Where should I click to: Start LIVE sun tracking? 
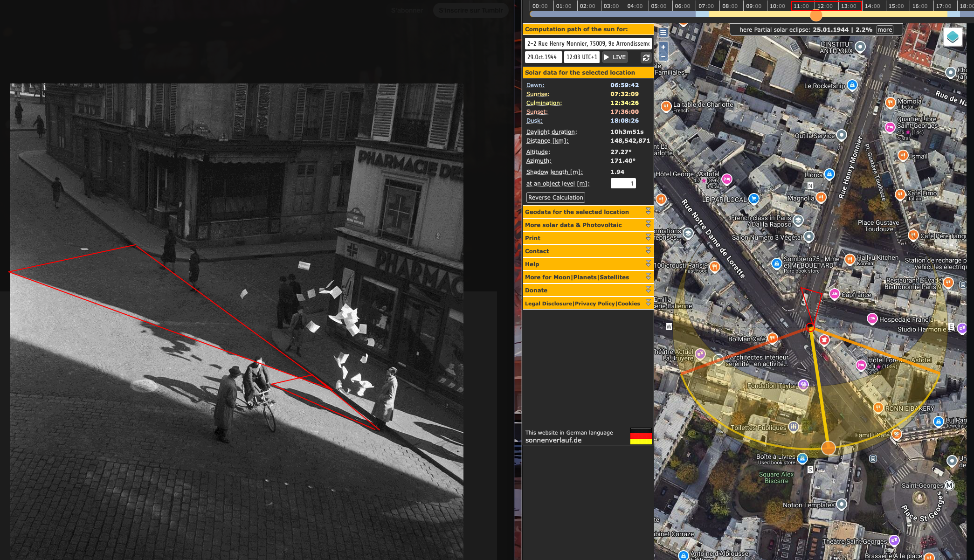(x=615, y=57)
